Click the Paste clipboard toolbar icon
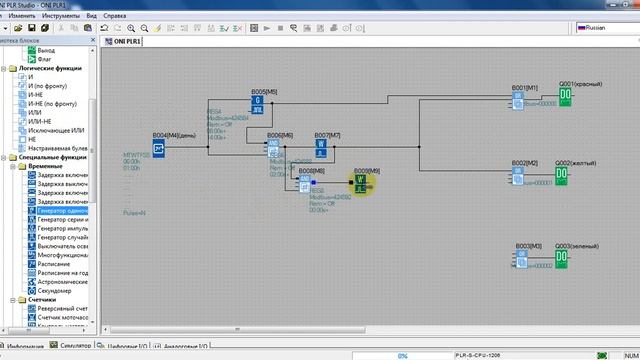This screenshot has width=640, height=360. click(x=88, y=28)
